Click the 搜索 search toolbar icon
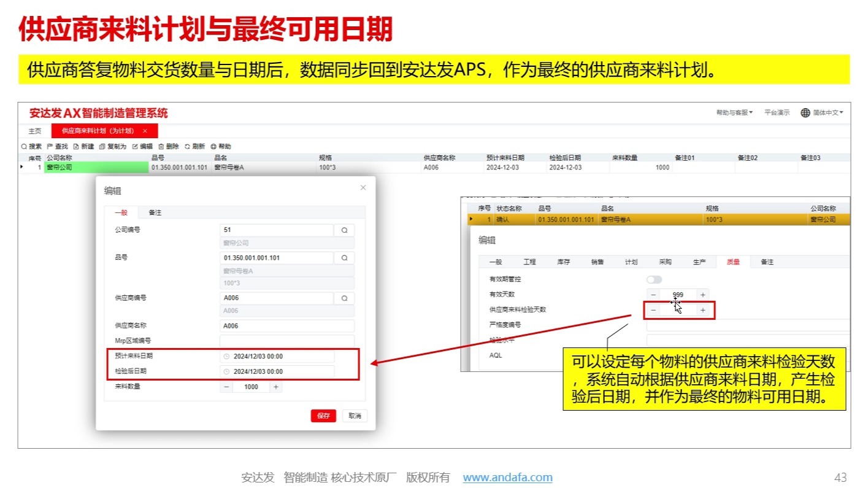 coord(24,147)
